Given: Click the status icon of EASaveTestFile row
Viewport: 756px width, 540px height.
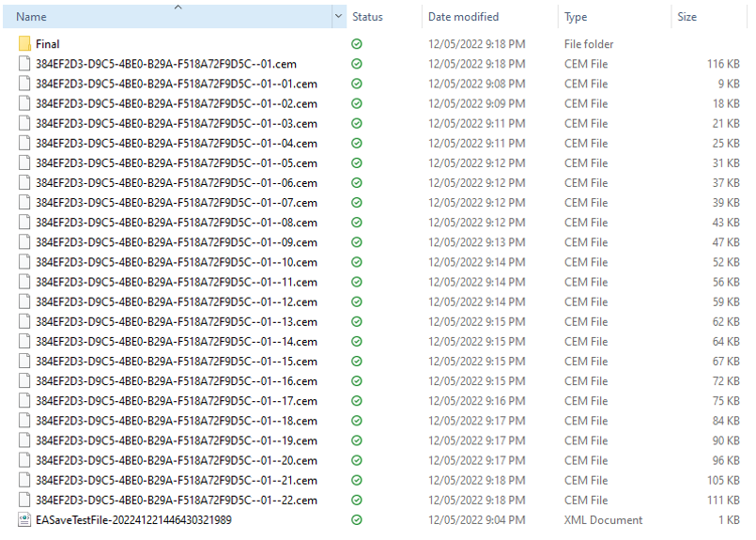Looking at the screenshot, I should tap(357, 520).
